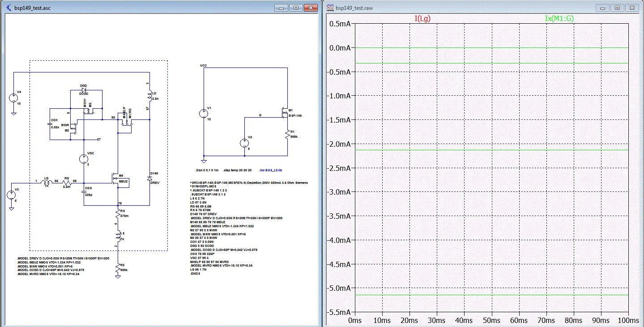Click the COX capacitor symbol

(x=50, y=124)
